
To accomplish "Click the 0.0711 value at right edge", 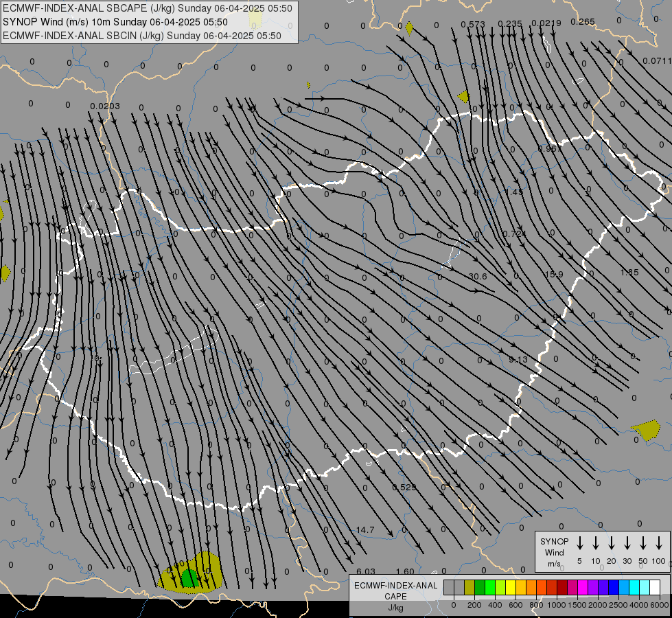I will pos(657,61).
